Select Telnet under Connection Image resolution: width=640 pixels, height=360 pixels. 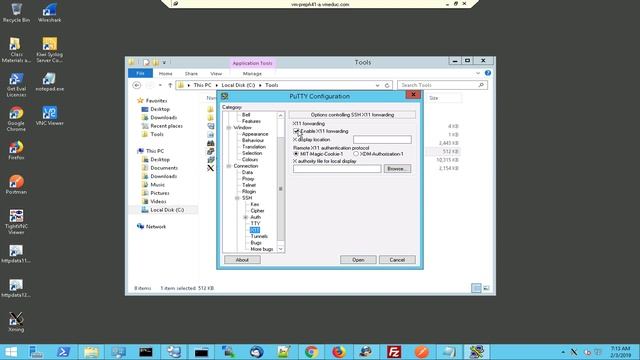click(x=249, y=185)
